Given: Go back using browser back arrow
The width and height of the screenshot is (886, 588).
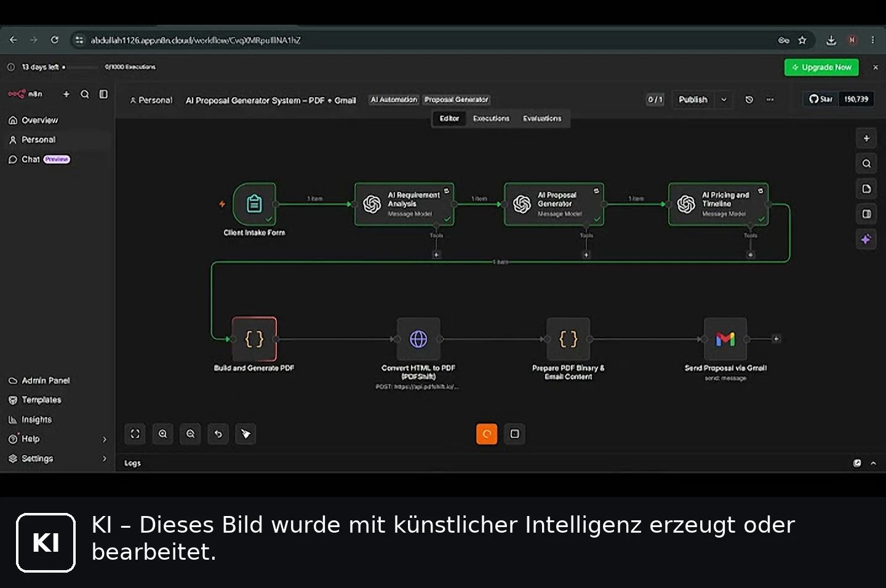Looking at the screenshot, I should [x=13, y=40].
